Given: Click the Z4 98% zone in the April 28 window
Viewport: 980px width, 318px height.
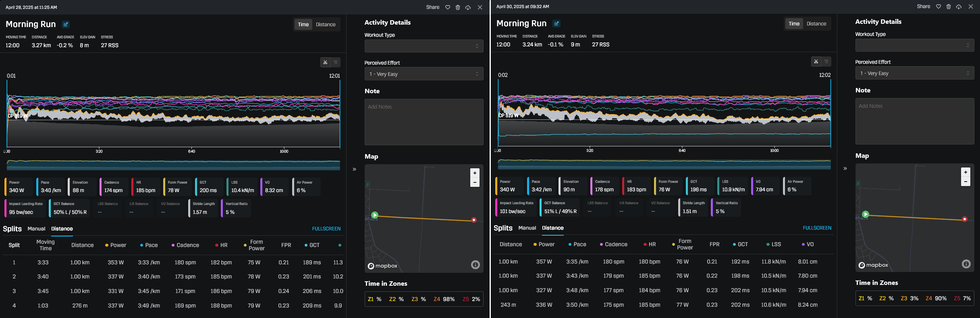Looking at the screenshot, I should [x=444, y=299].
